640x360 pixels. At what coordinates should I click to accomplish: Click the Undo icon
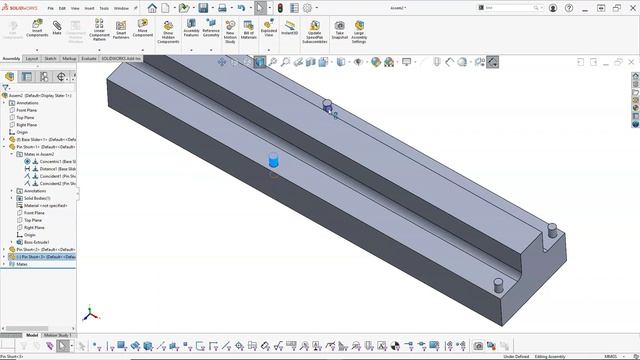[x=241, y=8]
